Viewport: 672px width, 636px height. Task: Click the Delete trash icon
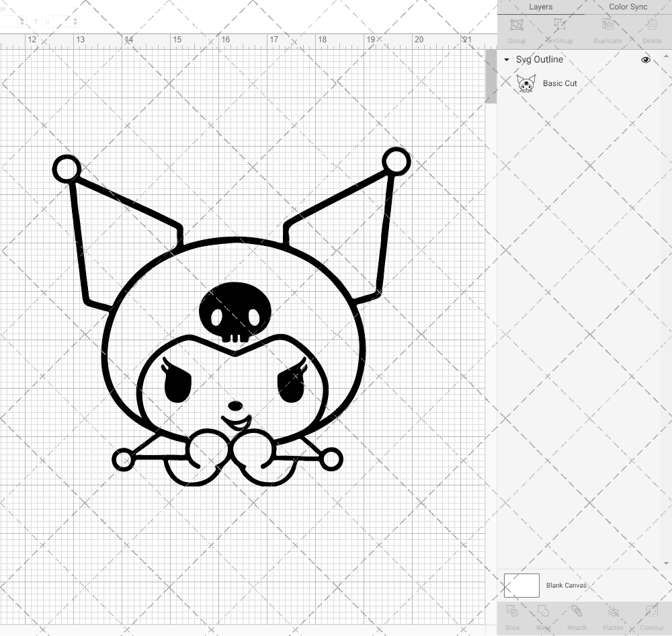click(x=652, y=25)
